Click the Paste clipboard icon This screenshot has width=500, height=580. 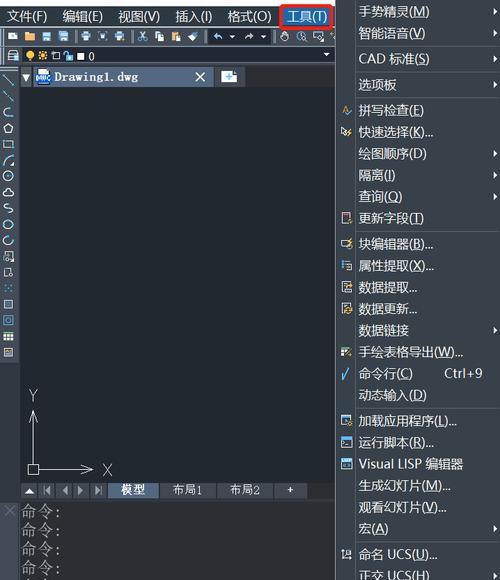(176, 36)
